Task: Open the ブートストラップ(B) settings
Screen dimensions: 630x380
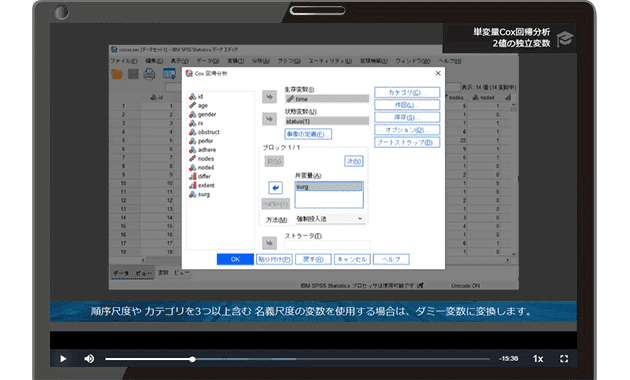Action: tap(407, 142)
